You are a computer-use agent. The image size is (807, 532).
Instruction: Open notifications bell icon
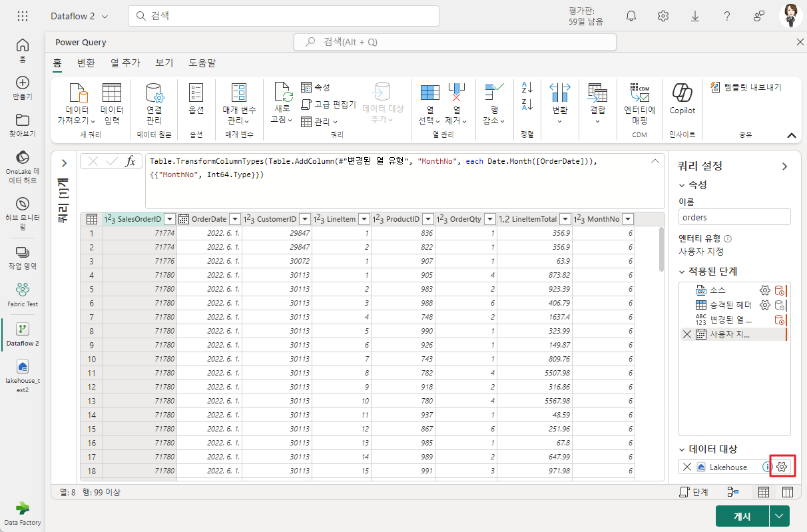[631, 16]
